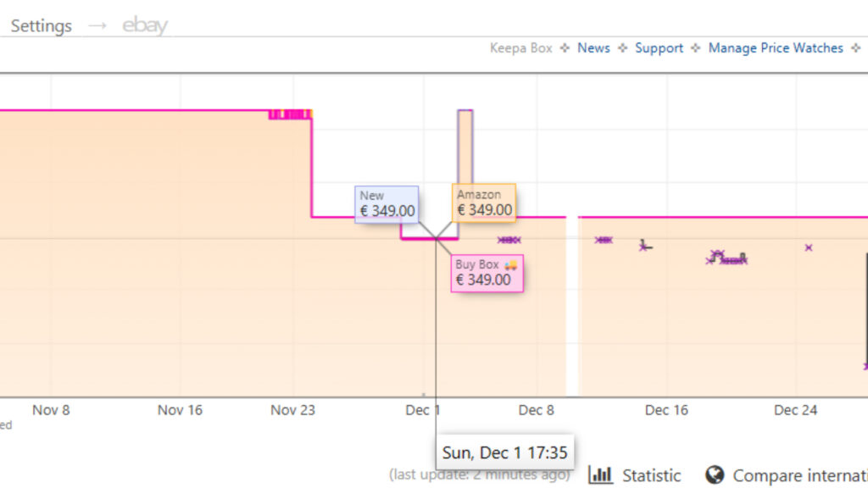Click the Sun, Dec 1 17:35 timestamp label
Screen dimensions: 868x488
coord(505,452)
